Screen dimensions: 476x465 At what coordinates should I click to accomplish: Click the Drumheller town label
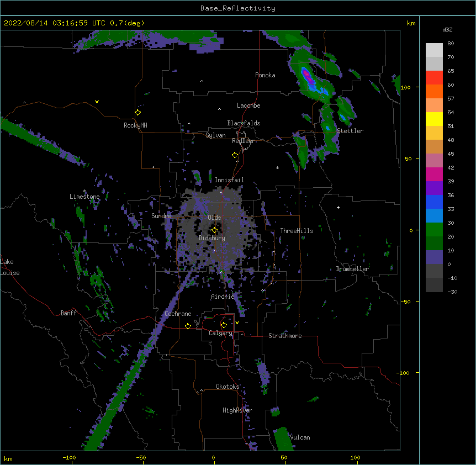tap(352, 269)
